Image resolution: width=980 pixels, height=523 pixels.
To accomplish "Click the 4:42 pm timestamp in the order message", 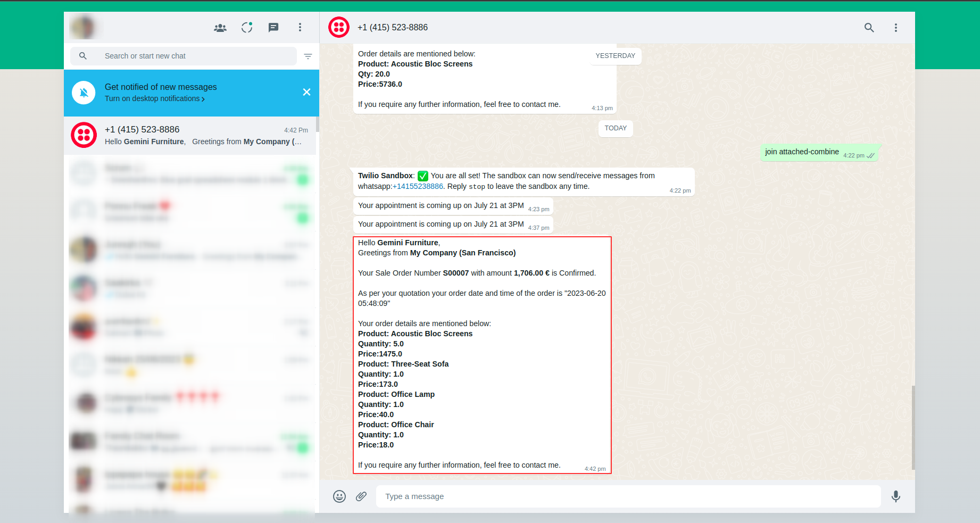I will point(595,469).
